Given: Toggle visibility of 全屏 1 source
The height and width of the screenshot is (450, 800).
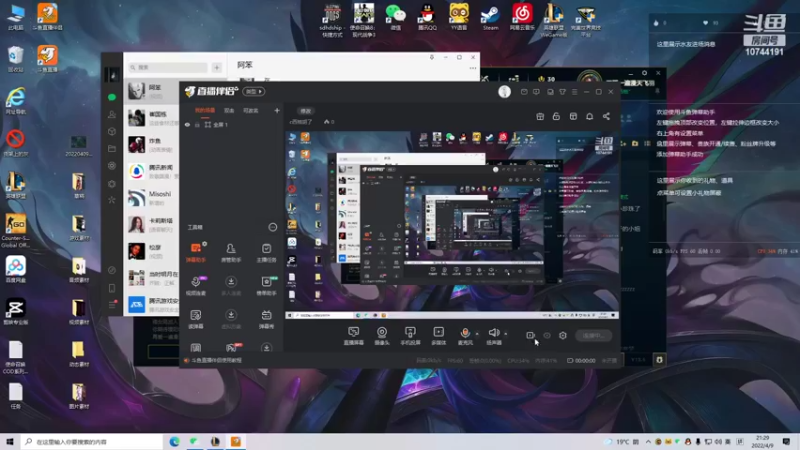Looking at the screenshot, I should click(x=187, y=124).
